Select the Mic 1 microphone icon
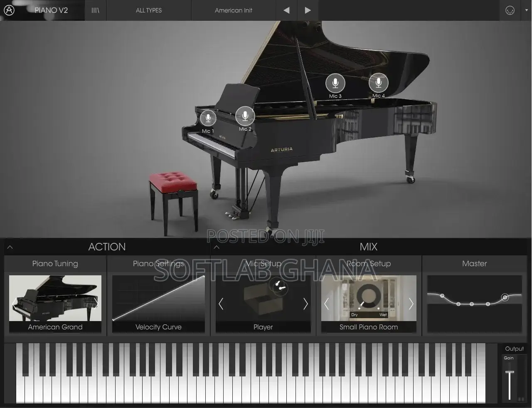 208,119
